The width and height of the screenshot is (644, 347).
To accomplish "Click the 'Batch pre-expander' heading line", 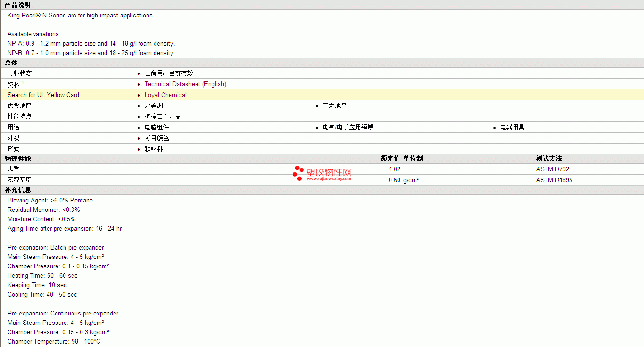I will pos(56,247).
